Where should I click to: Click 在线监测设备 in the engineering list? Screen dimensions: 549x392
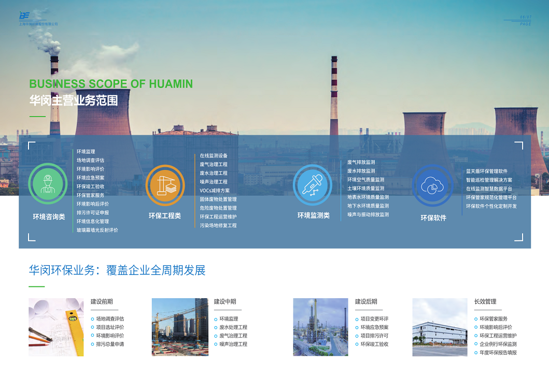click(x=214, y=156)
